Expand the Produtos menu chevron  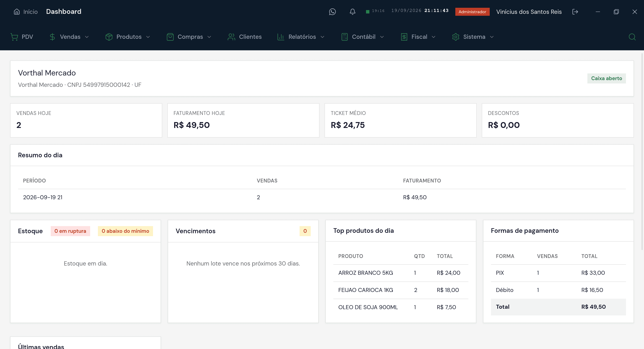[x=148, y=37]
